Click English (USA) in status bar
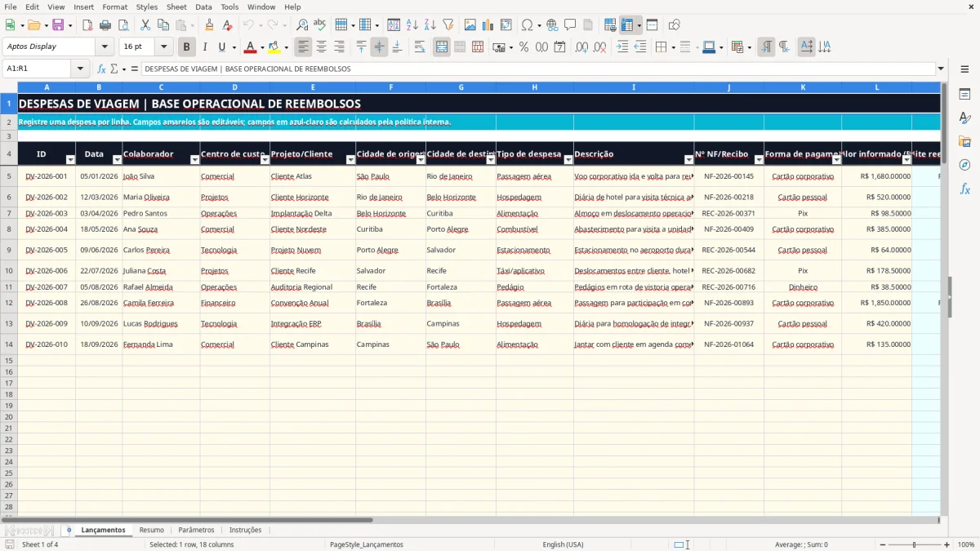This screenshot has height=551, width=980. coord(563,544)
